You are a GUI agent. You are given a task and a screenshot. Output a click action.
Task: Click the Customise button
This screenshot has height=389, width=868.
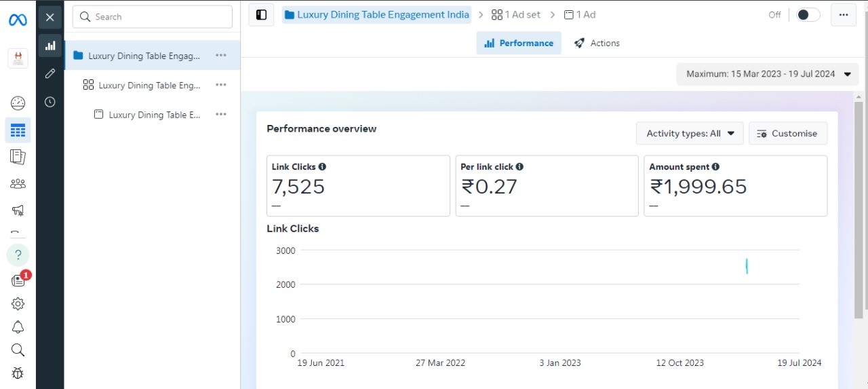click(787, 134)
